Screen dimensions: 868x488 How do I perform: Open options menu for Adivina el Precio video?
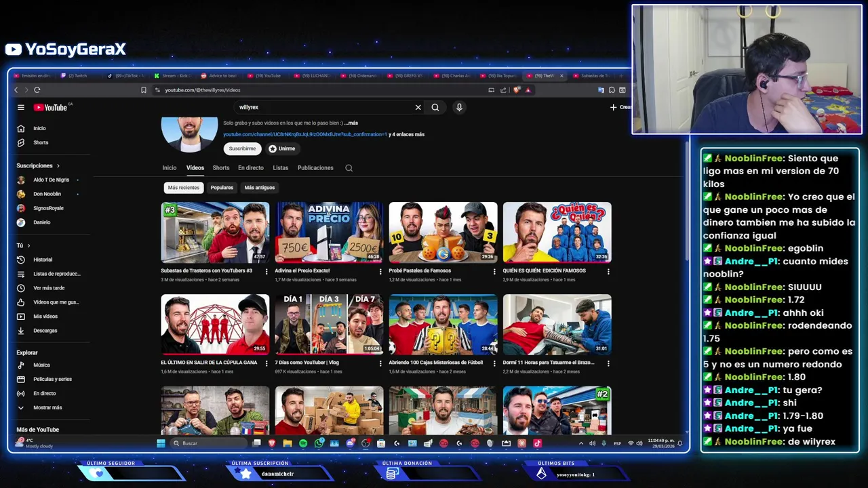pyautogui.click(x=380, y=271)
